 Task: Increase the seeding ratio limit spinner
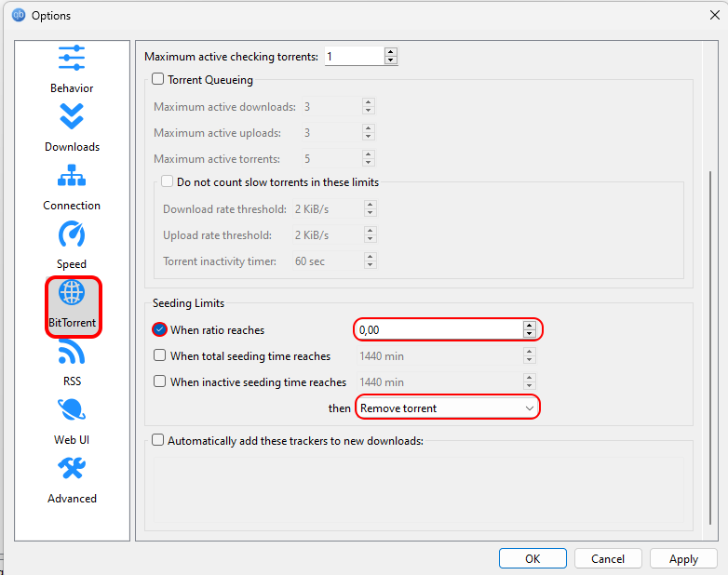click(530, 326)
